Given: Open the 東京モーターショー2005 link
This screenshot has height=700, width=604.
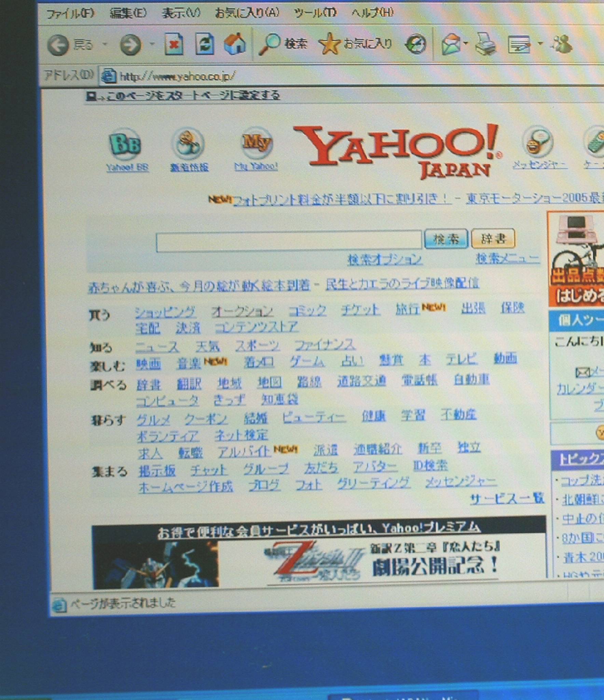Looking at the screenshot, I should [x=535, y=198].
